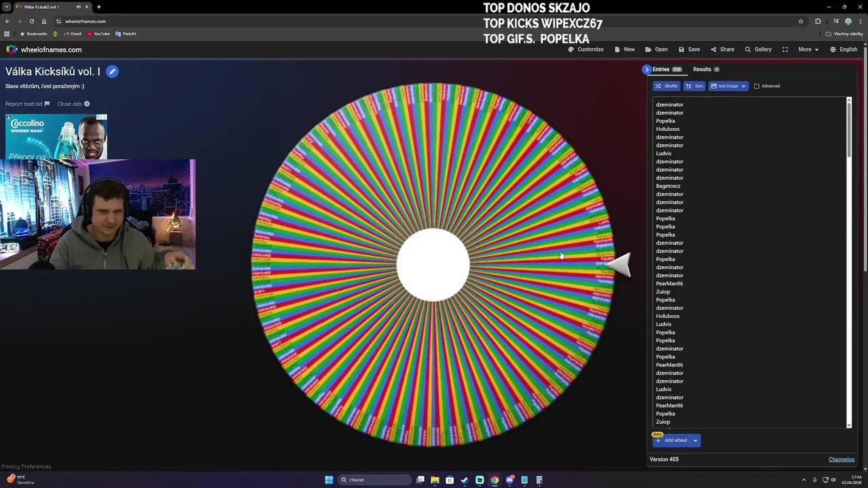The image size is (868, 488).
Task: Go back in browser history
Action: (x=7, y=21)
